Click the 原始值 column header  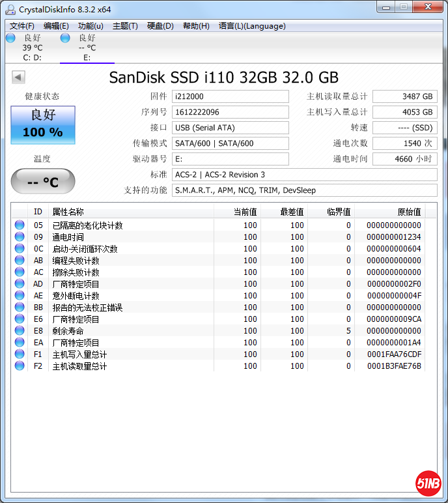coord(397,212)
